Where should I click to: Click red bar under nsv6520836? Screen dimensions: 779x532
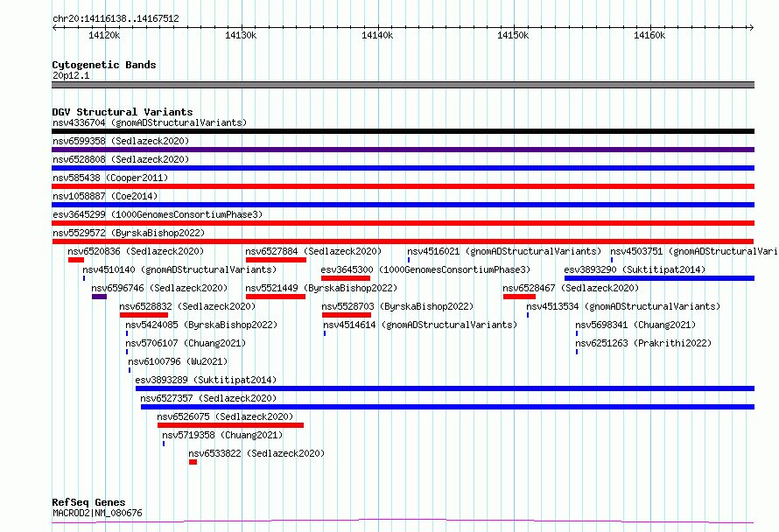76,260
